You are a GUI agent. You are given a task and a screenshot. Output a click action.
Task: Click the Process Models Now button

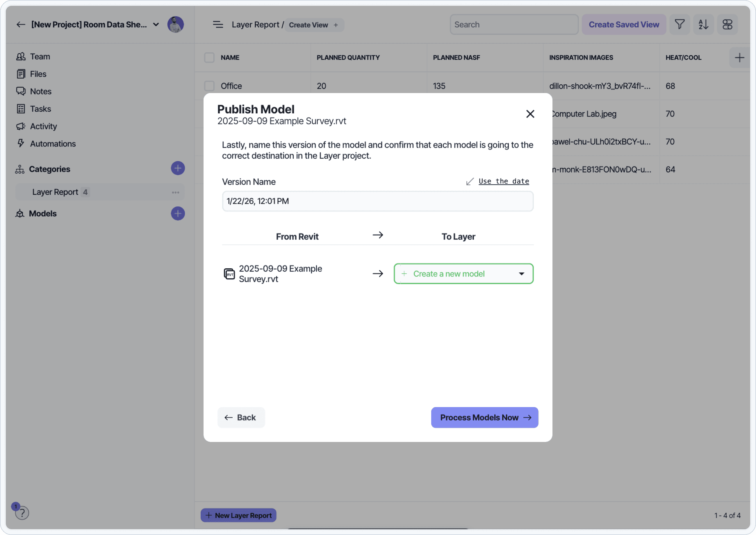(484, 418)
